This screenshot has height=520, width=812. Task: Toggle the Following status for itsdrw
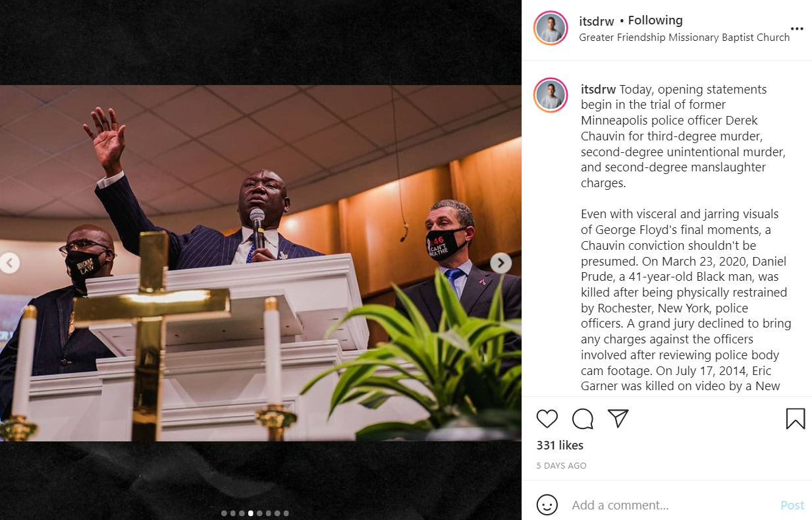655,20
